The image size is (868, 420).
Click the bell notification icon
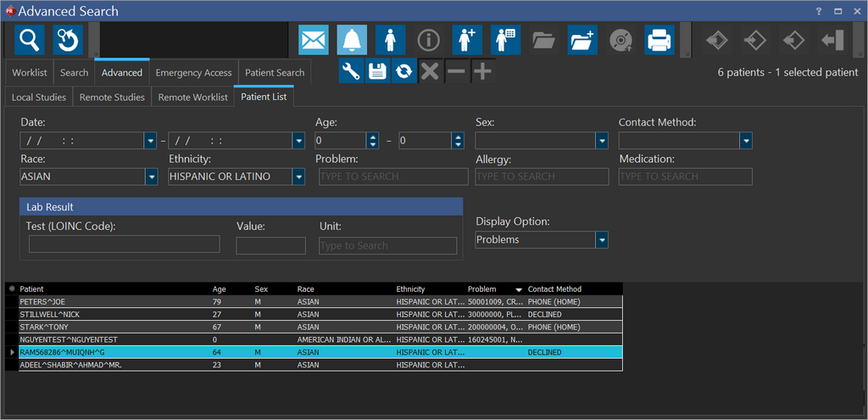pyautogui.click(x=352, y=40)
